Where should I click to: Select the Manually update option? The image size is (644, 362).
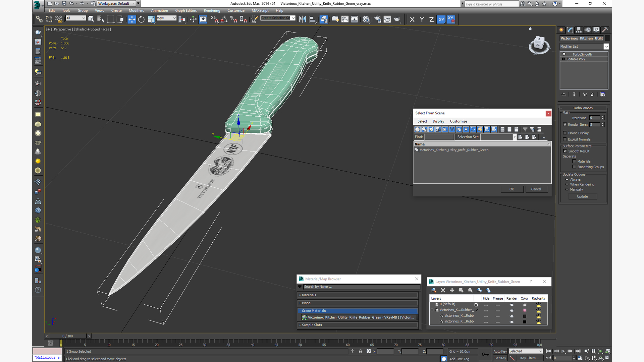(567, 189)
